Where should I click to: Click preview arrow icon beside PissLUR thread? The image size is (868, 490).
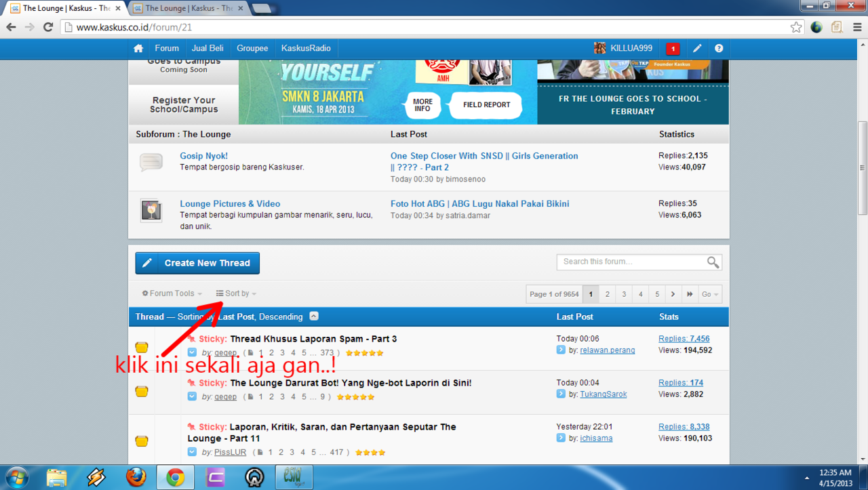pyautogui.click(x=192, y=452)
